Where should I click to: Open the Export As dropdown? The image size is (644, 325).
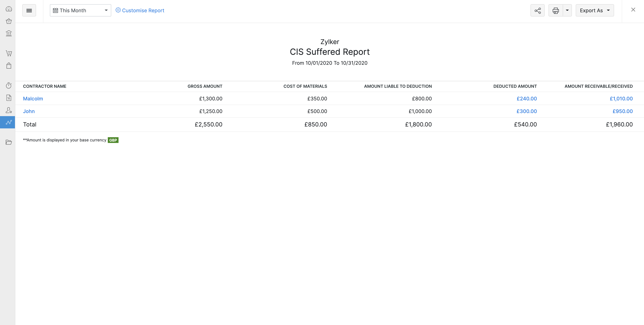tap(595, 11)
